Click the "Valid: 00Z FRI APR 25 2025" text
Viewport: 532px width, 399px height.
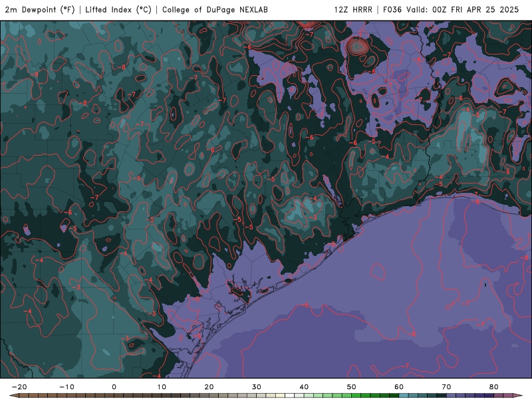(463, 10)
